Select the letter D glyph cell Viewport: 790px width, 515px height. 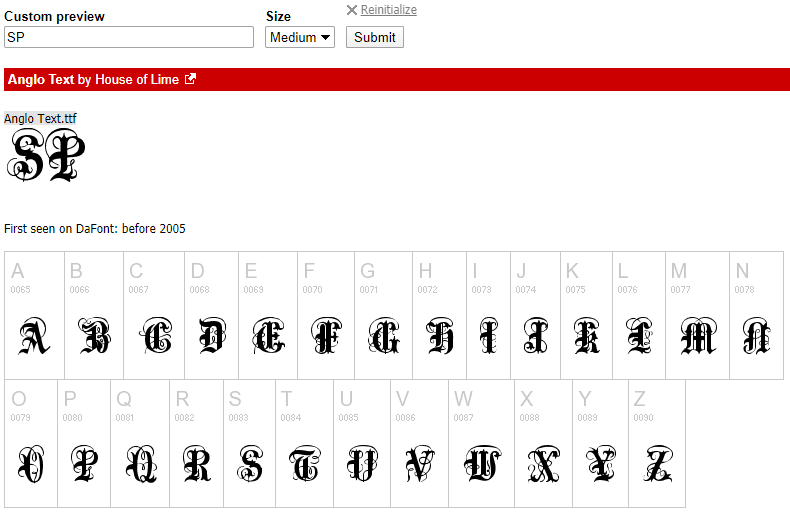click(x=212, y=315)
